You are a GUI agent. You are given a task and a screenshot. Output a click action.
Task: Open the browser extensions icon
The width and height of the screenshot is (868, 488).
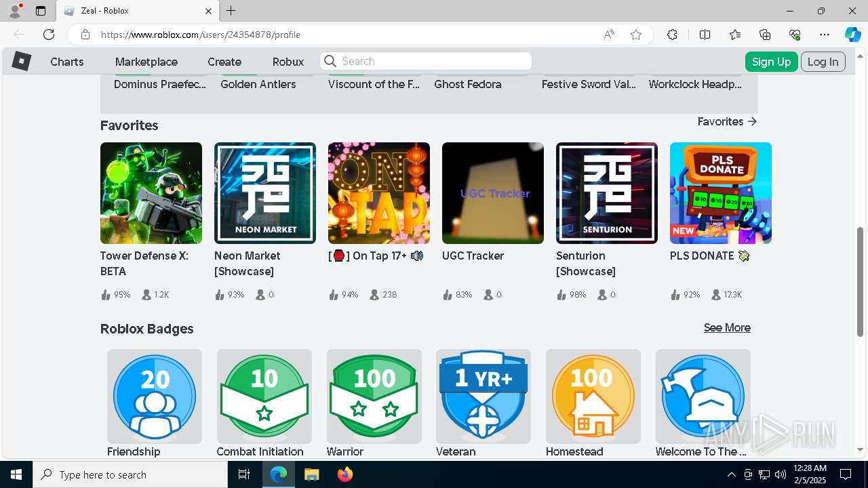pyautogui.click(x=672, y=35)
